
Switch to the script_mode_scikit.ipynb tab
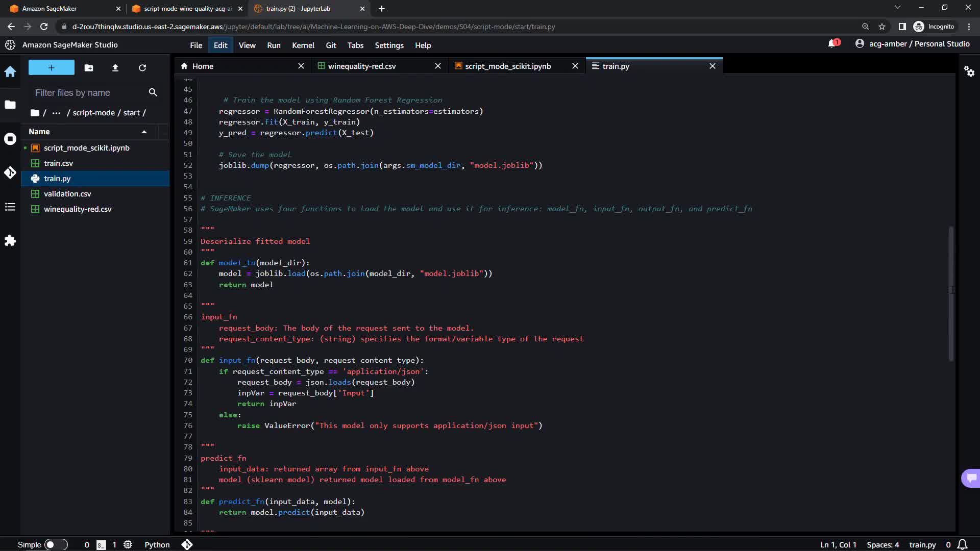click(507, 66)
